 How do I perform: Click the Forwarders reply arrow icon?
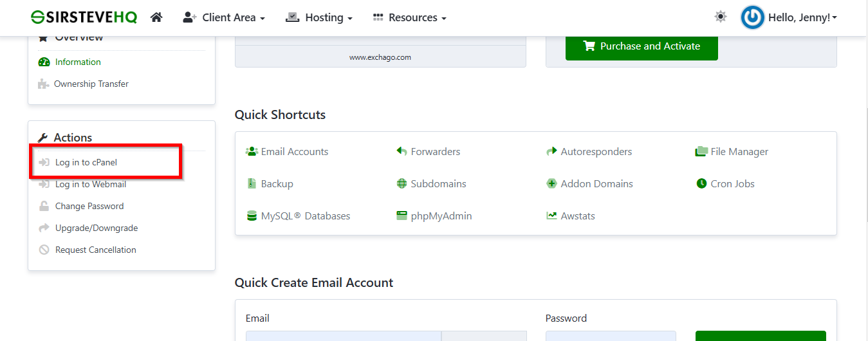(402, 152)
